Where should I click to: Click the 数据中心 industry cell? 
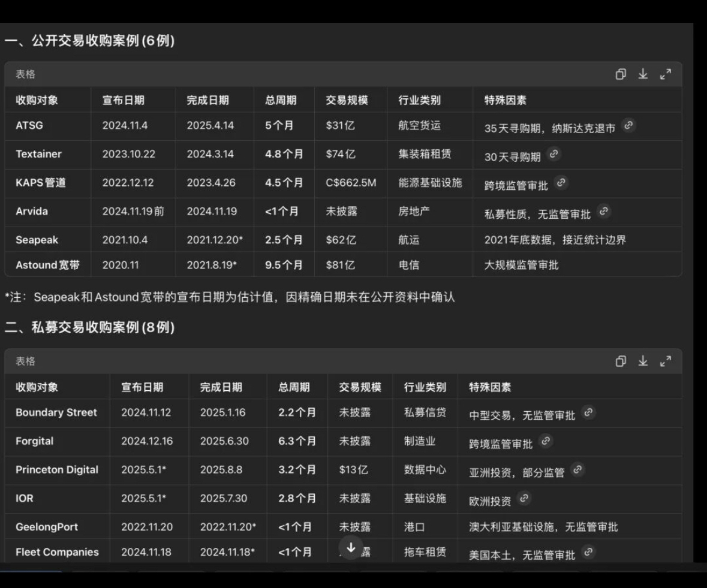425,469
